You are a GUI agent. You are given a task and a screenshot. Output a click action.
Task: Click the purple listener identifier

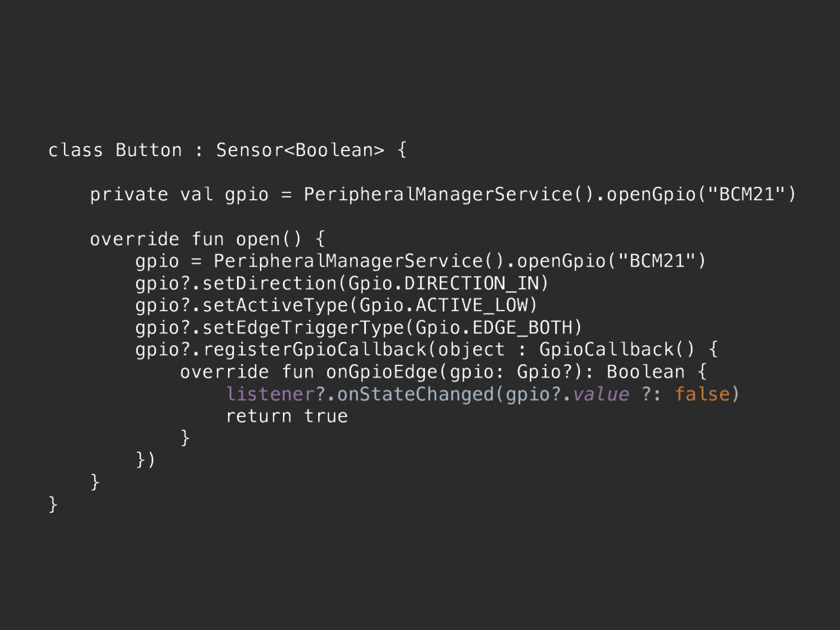(270, 395)
